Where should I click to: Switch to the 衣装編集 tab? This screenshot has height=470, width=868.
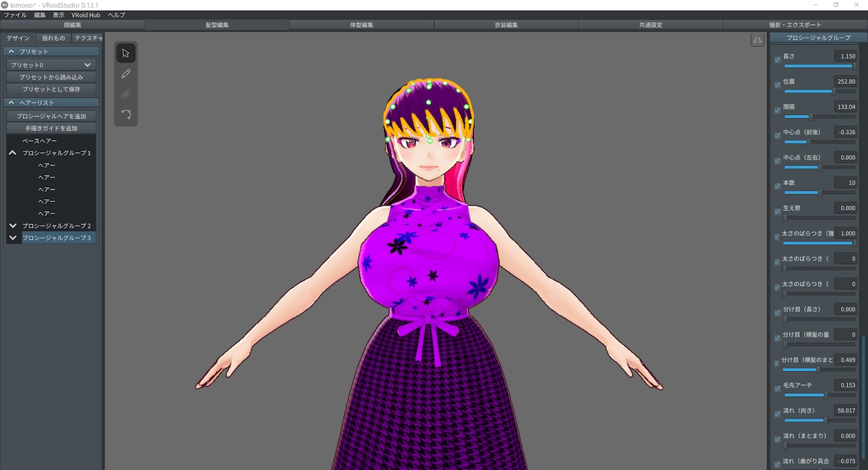point(506,25)
